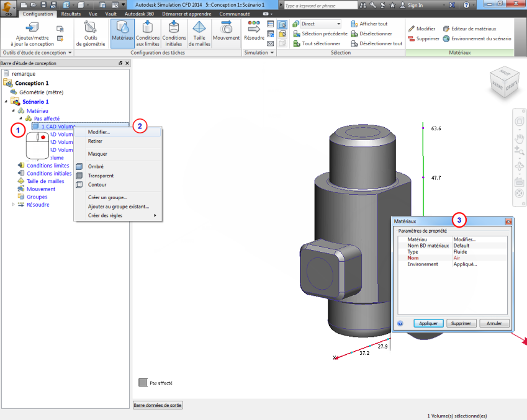Choose Retirer in the context menu
The width and height of the screenshot is (527, 420).
[118, 141]
